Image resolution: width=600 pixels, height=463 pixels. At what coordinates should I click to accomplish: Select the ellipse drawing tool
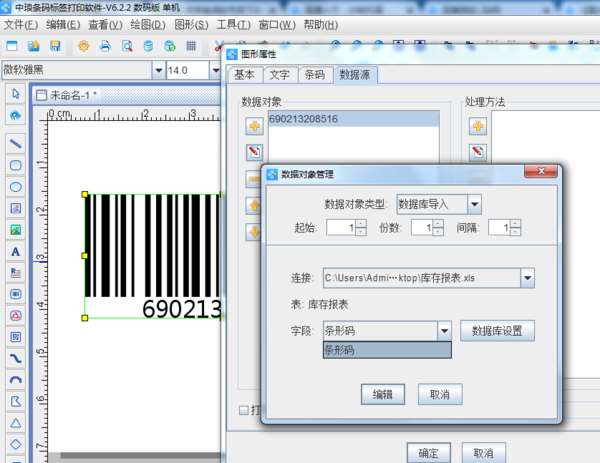[x=15, y=187]
